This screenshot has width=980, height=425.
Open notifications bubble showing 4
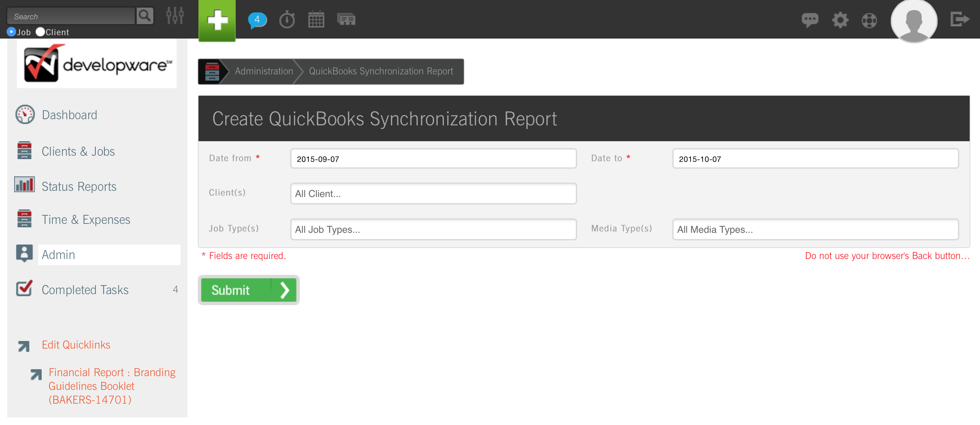[x=257, y=20]
